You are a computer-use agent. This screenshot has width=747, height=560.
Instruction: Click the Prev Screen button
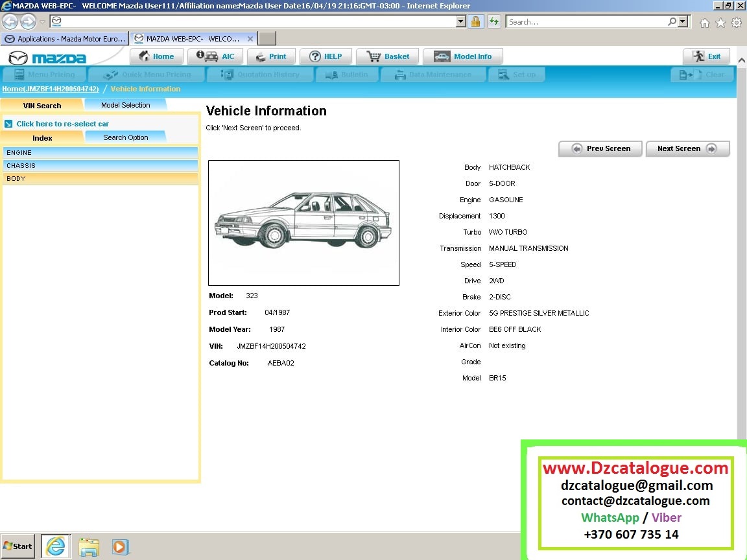[600, 148]
